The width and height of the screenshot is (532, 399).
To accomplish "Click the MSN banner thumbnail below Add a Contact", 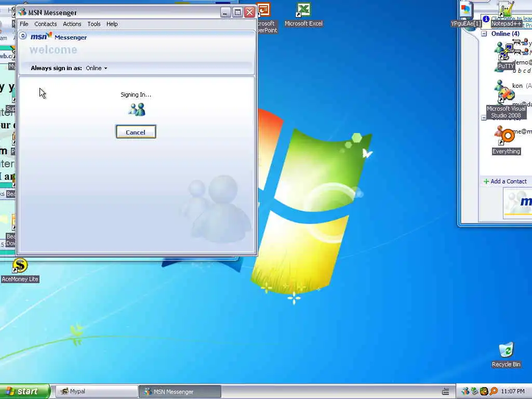I will (x=518, y=202).
